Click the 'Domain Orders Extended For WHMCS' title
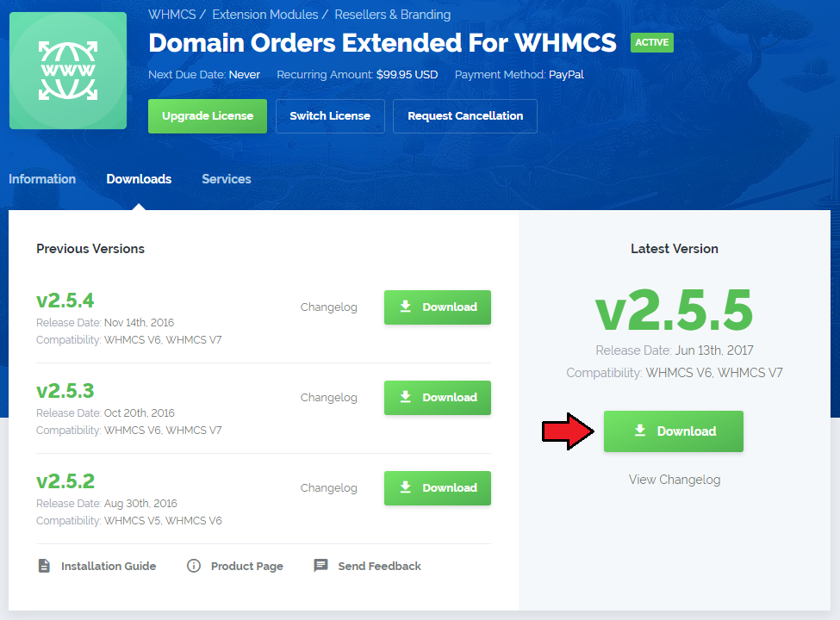Screen dimensions: 840x620 [x=383, y=43]
